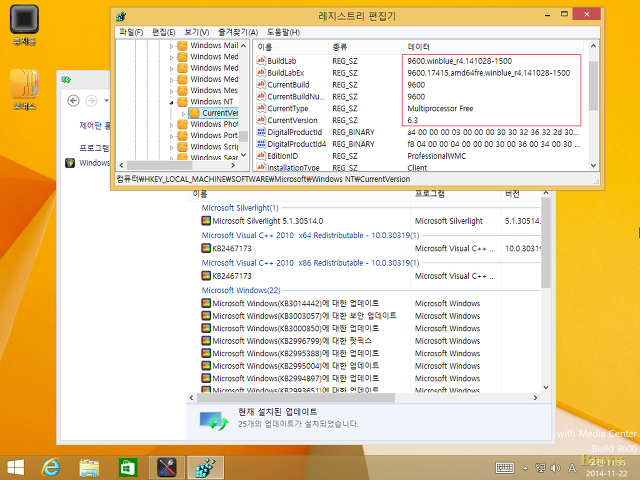Go forward in the Control Panel window
This screenshot has width=640, height=480.
point(91,100)
